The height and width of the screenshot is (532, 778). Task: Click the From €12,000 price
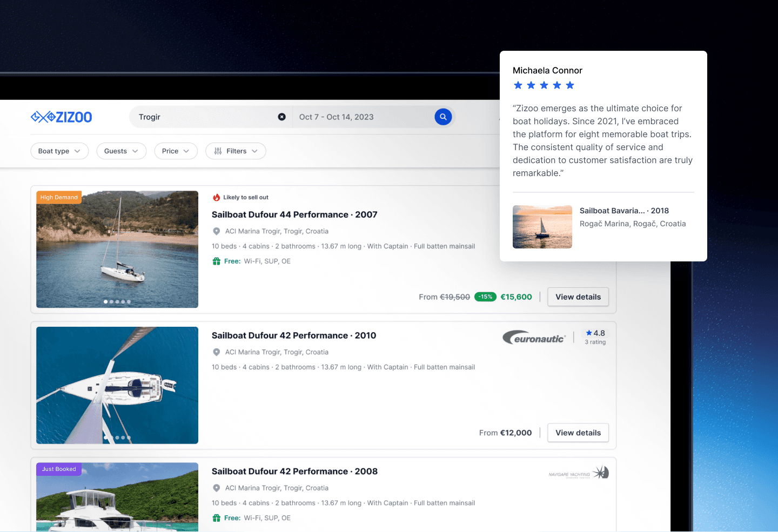tap(505, 433)
